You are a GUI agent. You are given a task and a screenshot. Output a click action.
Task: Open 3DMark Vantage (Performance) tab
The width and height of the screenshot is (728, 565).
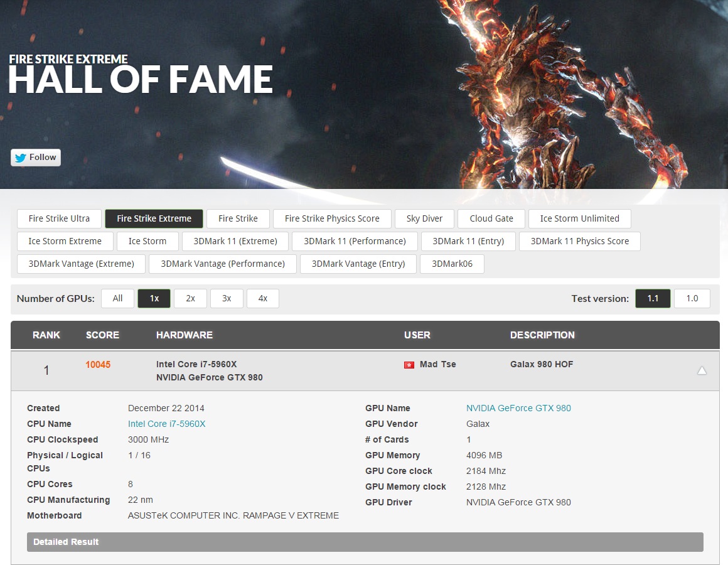point(223,264)
